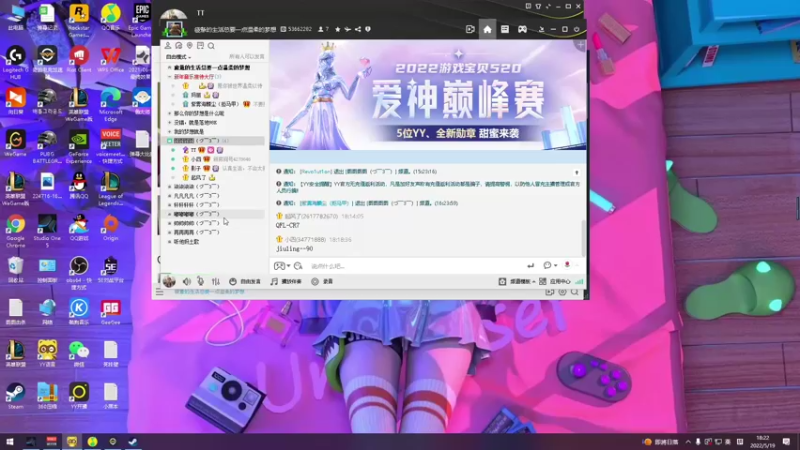Image resolution: width=800 pixels, height=450 pixels.
Task: Click the font style icon next to emoji button
Action: pyautogui.click(x=298, y=266)
